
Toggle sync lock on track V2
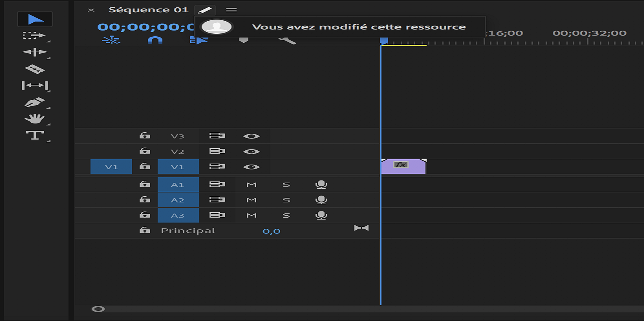click(217, 151)
